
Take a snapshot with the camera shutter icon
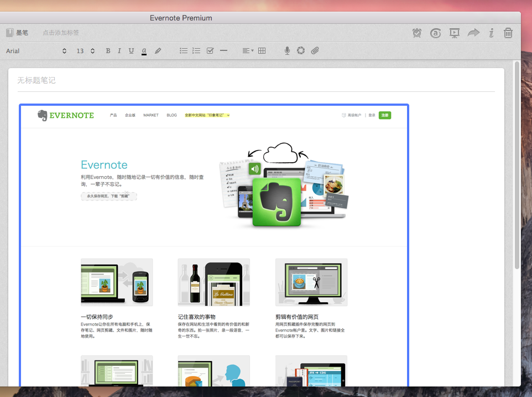301,50
